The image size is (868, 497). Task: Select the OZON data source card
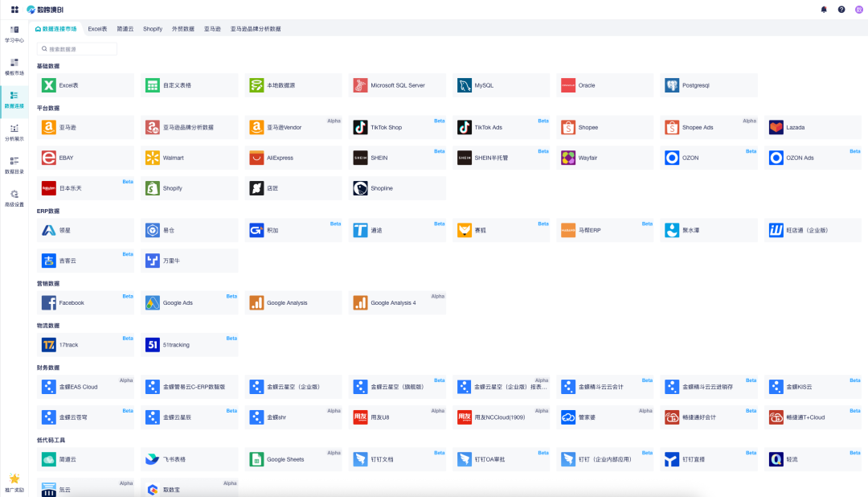click(709, 158)
